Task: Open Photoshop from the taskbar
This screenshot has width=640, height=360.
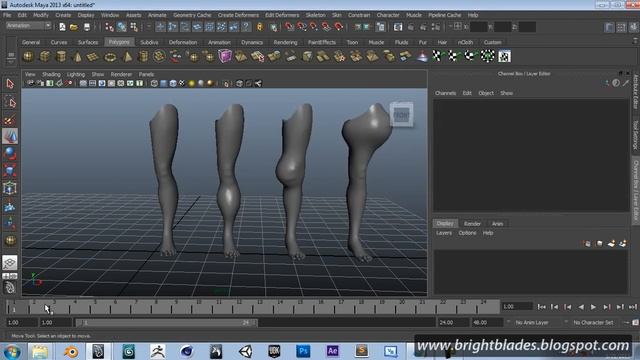Action: coord(303,351)
